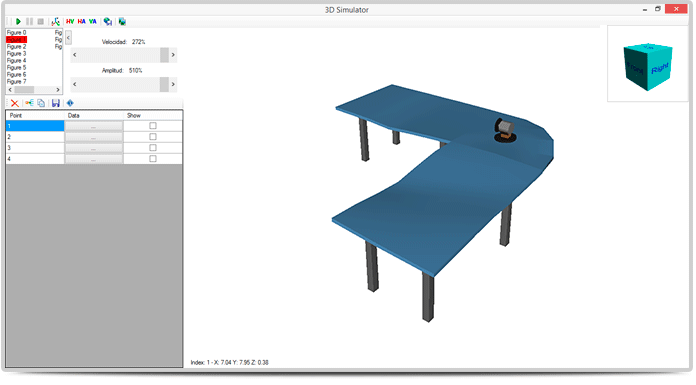The height and width of the screenshot is (385, 696).
Task: Open Data button for point 3
Action: (94, 148)
